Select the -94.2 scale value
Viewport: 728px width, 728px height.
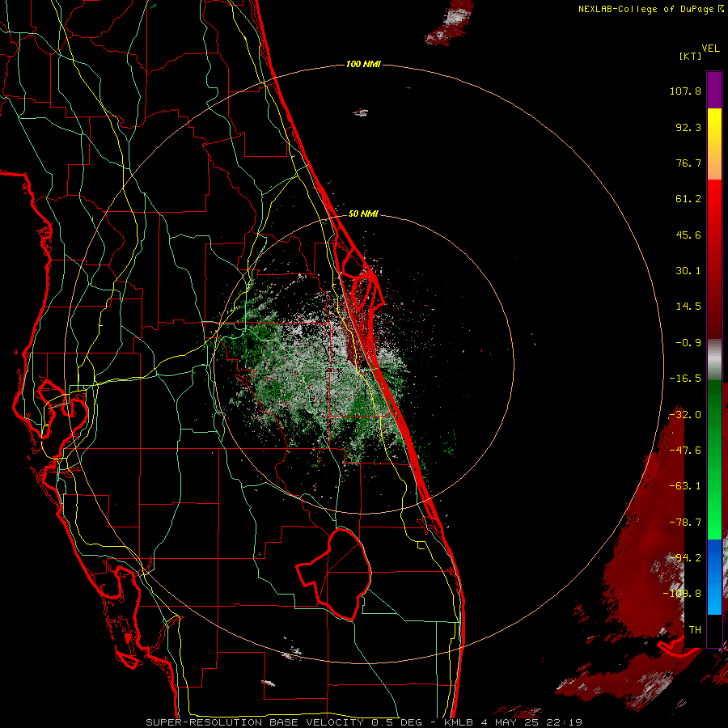[x=685, y=558]
